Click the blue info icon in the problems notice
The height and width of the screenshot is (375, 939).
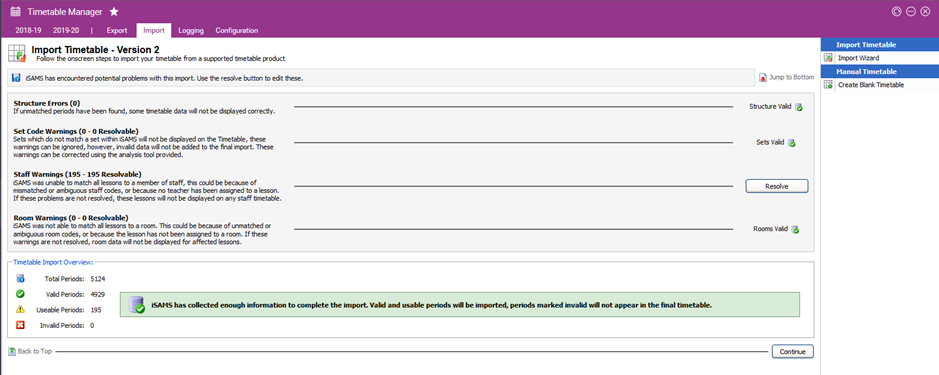(x=16, y=78)
